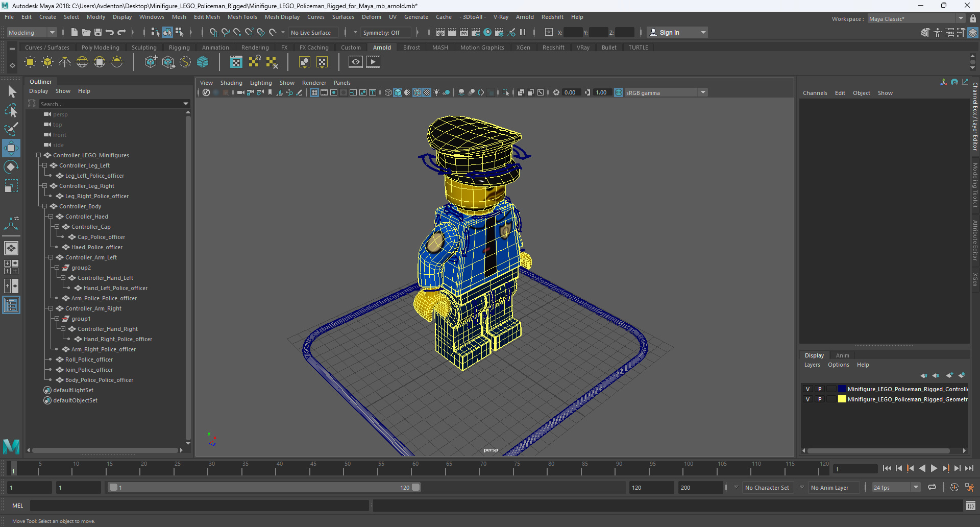Toggle visibility of Geometry layer
The image size is (980, 527).
point(807,399)
